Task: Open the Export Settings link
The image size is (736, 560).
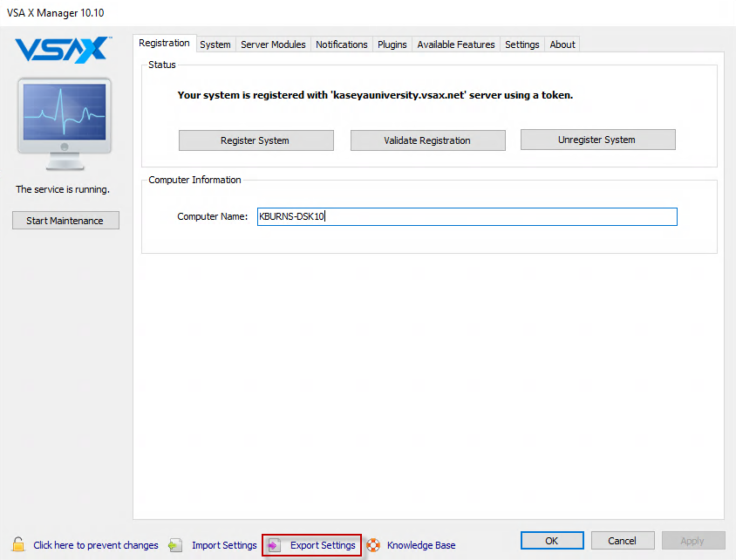Action: (x=323, y=545)
